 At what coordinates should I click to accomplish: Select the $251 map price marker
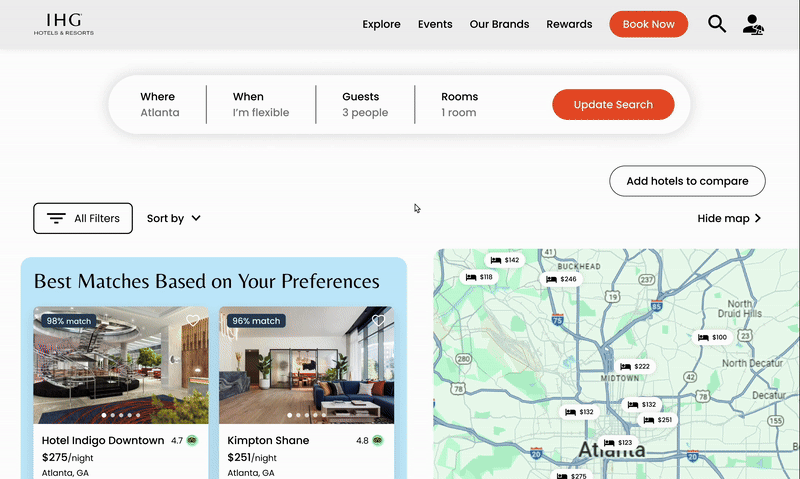coord(658,420)
